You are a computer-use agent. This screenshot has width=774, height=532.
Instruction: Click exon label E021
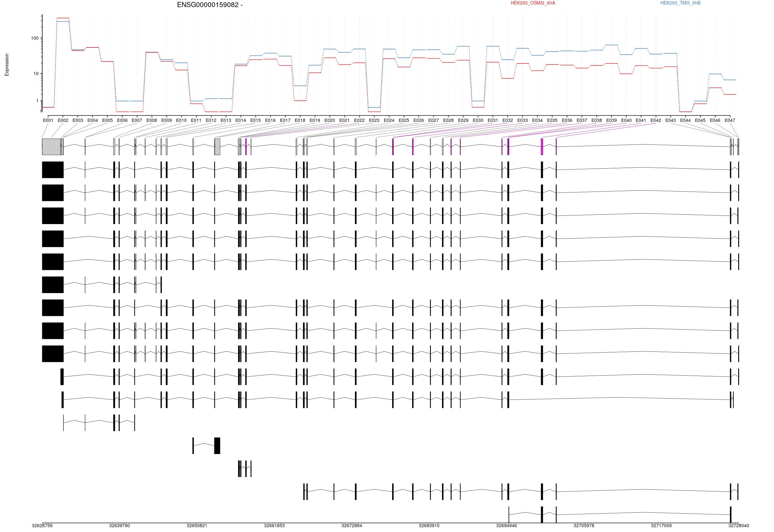point(345,120)
